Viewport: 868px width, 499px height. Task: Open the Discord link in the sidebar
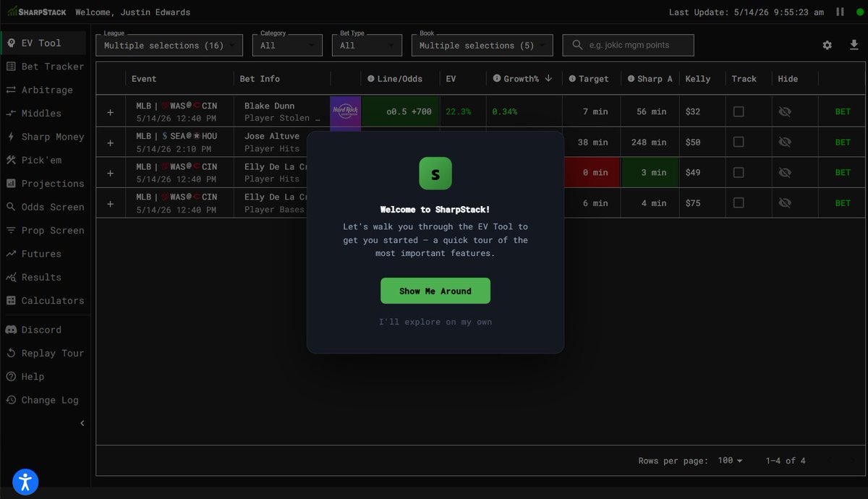pos(43,330)
